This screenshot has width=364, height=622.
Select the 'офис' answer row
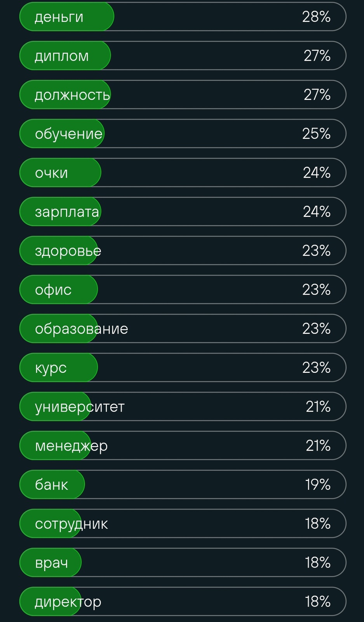(x=183, y=290)
